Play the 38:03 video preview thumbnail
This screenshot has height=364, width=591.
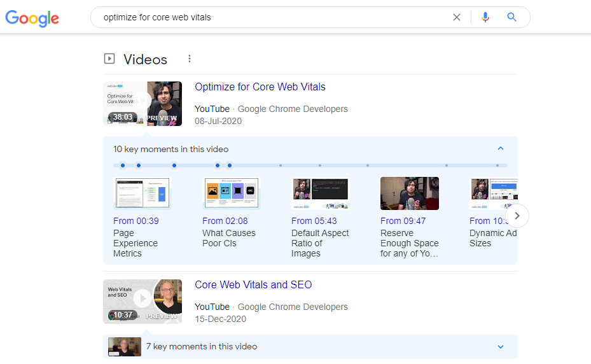click(x=143, y=103)
